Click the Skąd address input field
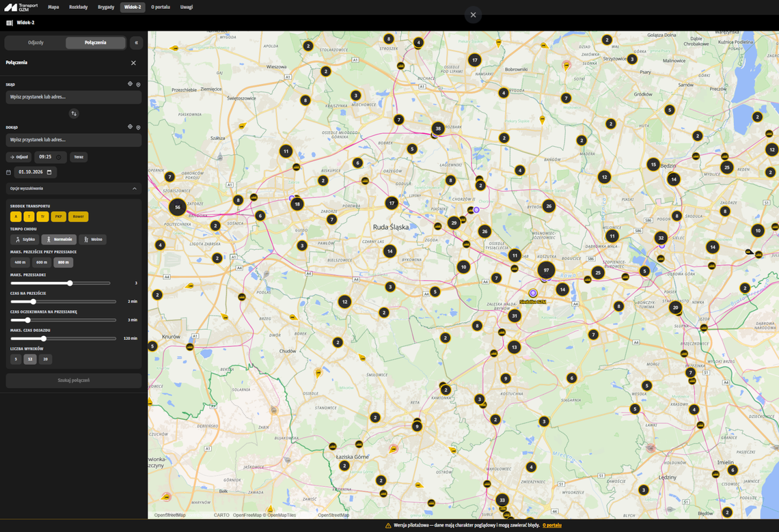779x532 pixels. [x=74, y=97]
